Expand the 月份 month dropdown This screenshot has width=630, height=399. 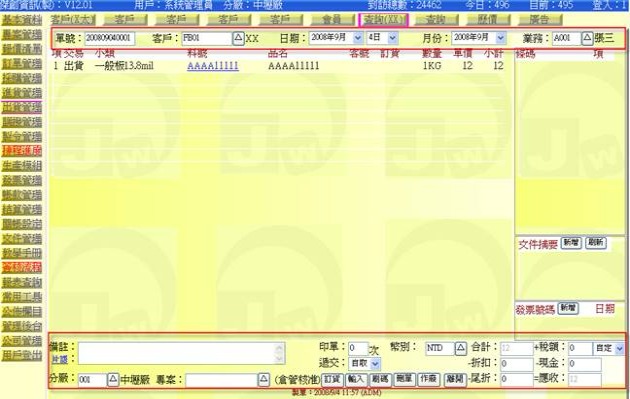500,38
